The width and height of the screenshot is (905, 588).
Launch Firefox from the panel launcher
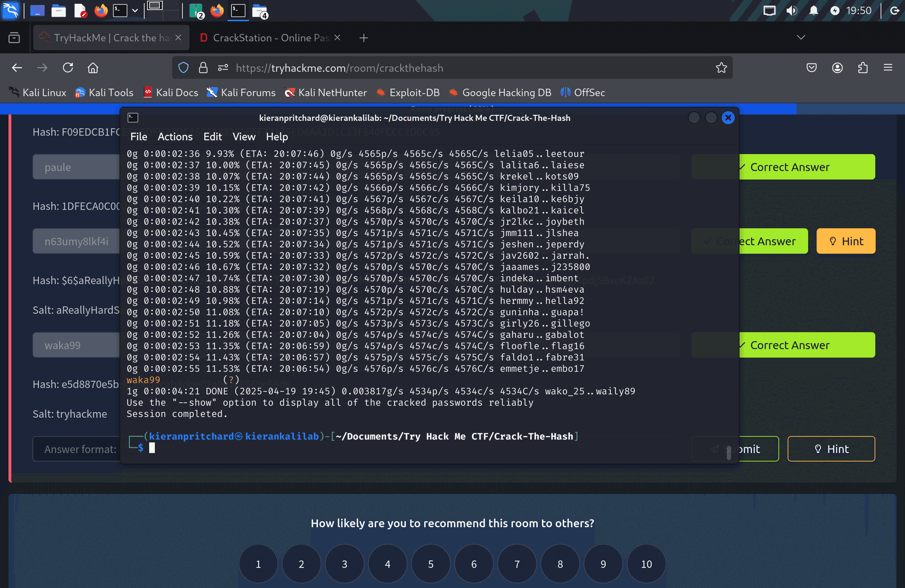pos(101,11)
